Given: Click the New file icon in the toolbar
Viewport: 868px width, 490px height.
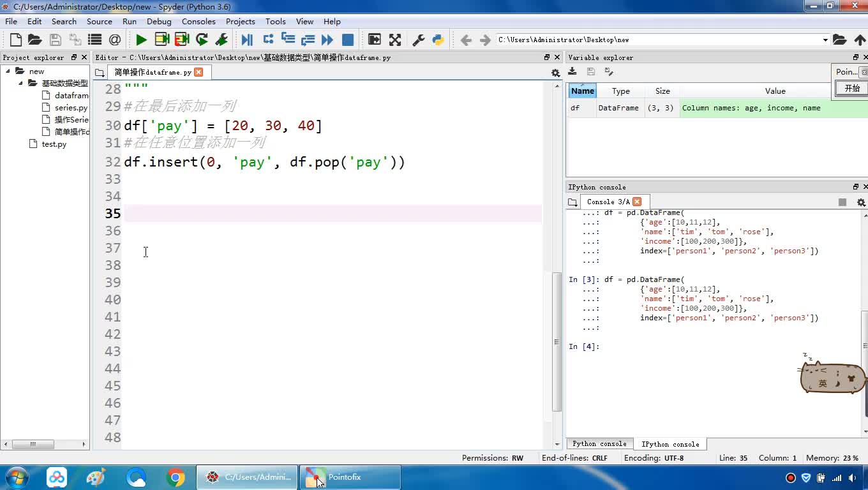Looking at the screenshot, I should tap(16, 40).
